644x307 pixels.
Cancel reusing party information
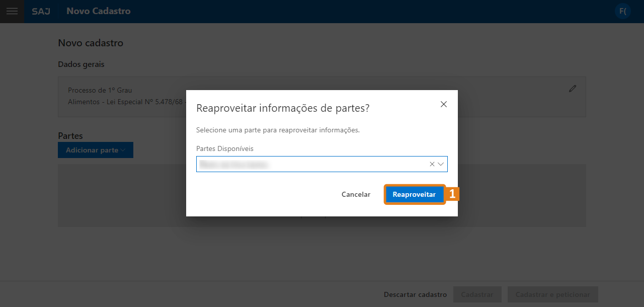coord(356,194)
